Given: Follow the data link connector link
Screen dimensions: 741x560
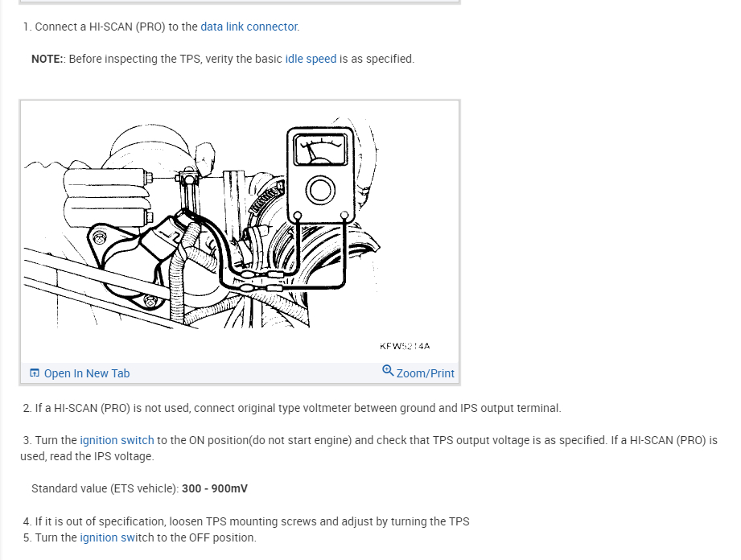Looking at the screenshot, I should tap(249, 27).
